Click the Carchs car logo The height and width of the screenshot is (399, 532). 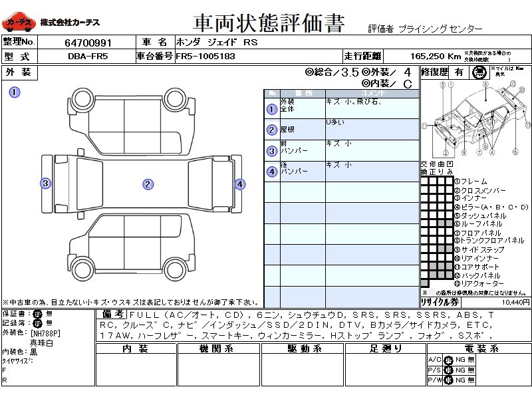pos(19,22)
